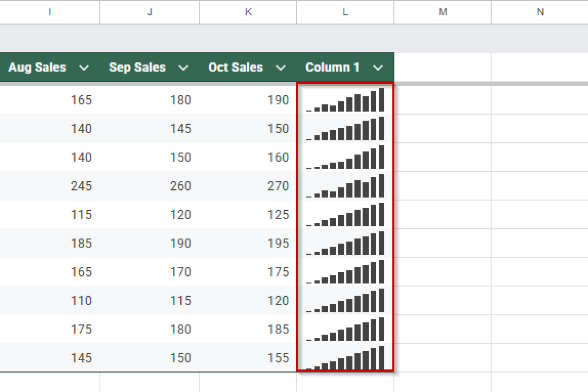588x392 pixels.
Task: Select the sparkline beside the 270 value
Action: 345,186
